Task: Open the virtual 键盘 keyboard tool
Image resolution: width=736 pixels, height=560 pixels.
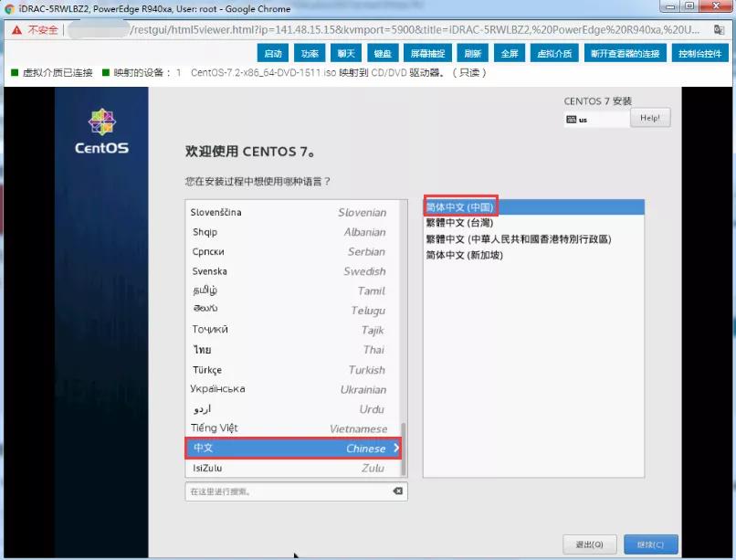Action: tap(381, 53)
